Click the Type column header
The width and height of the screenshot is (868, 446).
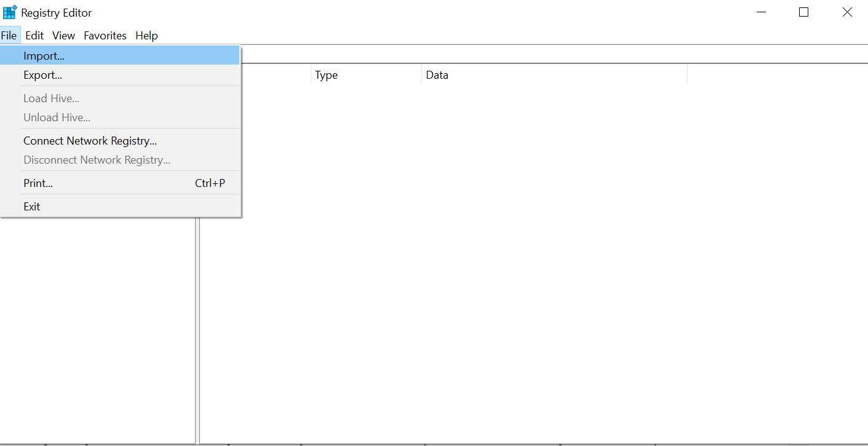coord(366,75)
